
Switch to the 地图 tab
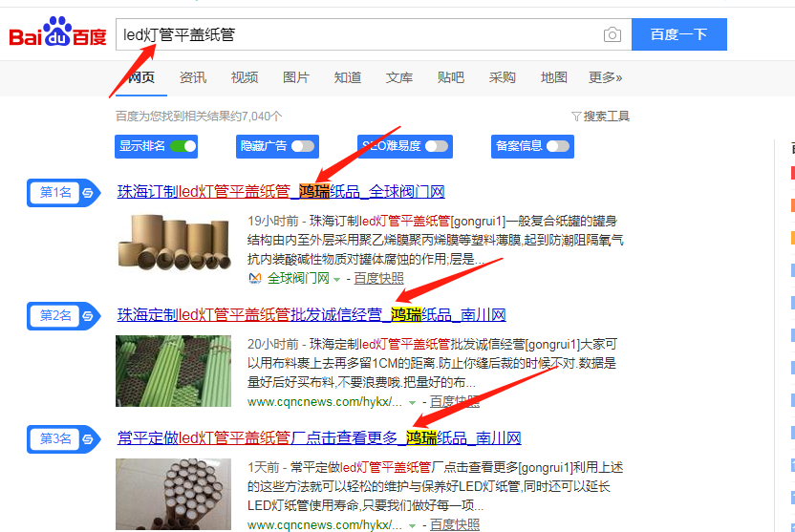[553, 77]
